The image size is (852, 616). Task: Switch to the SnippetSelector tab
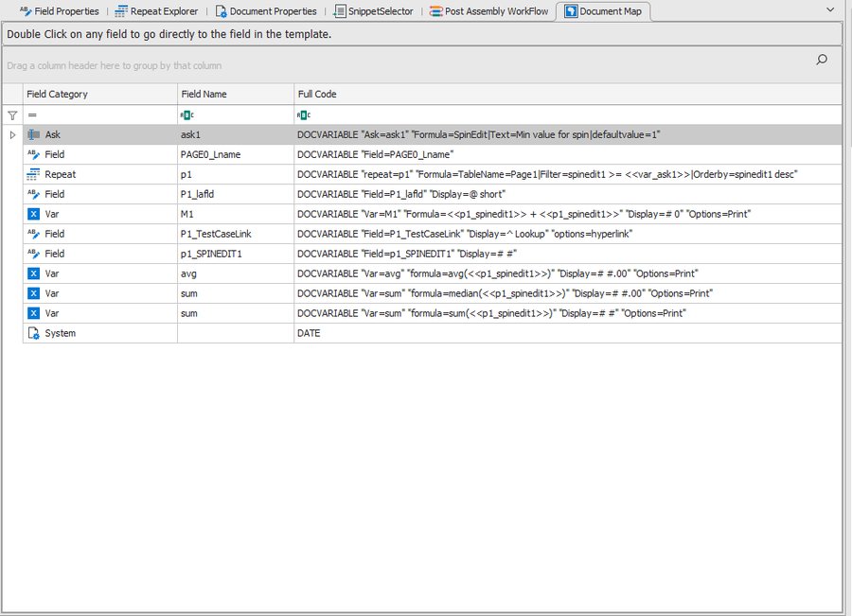(x=373, y=10)
